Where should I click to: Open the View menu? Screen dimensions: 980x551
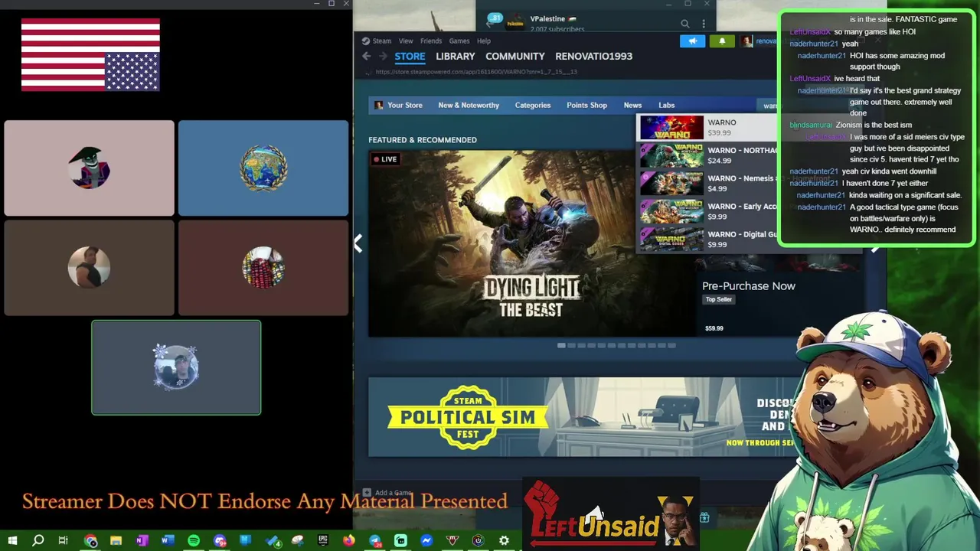coord(406,41)
